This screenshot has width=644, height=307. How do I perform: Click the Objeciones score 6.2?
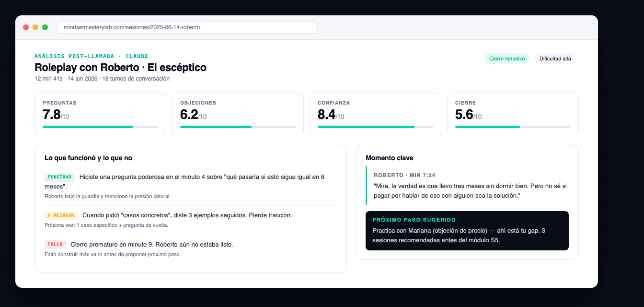pos(189,115)
